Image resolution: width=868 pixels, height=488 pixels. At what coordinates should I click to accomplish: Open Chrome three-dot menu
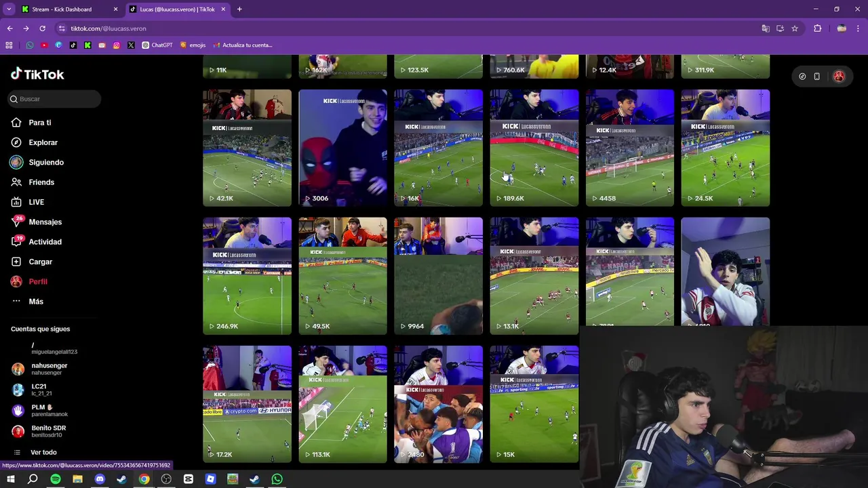pos(859,28)
